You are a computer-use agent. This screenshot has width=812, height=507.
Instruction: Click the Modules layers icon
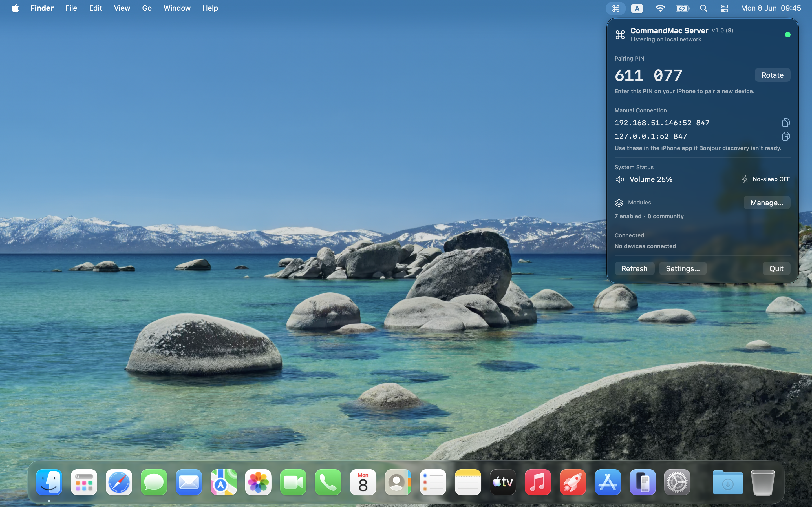point(619,203)
